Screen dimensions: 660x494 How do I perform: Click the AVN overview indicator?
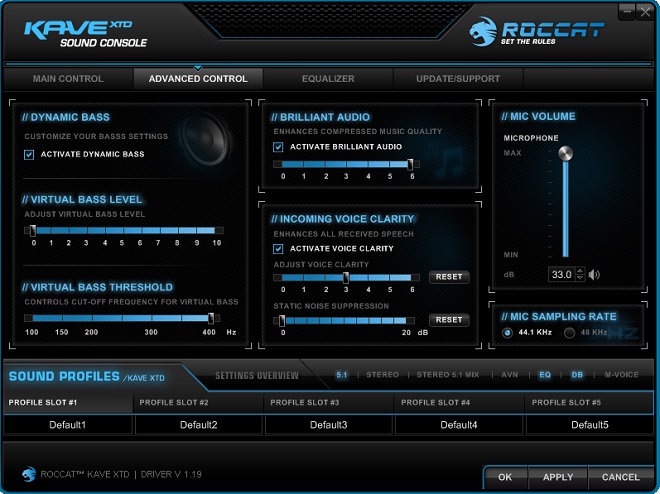pos(510,374)
